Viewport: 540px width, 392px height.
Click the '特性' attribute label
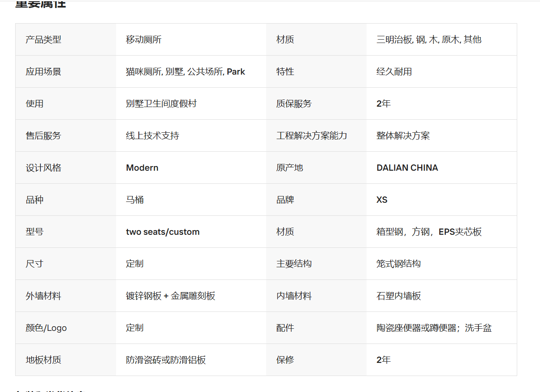tap(285, 72)
